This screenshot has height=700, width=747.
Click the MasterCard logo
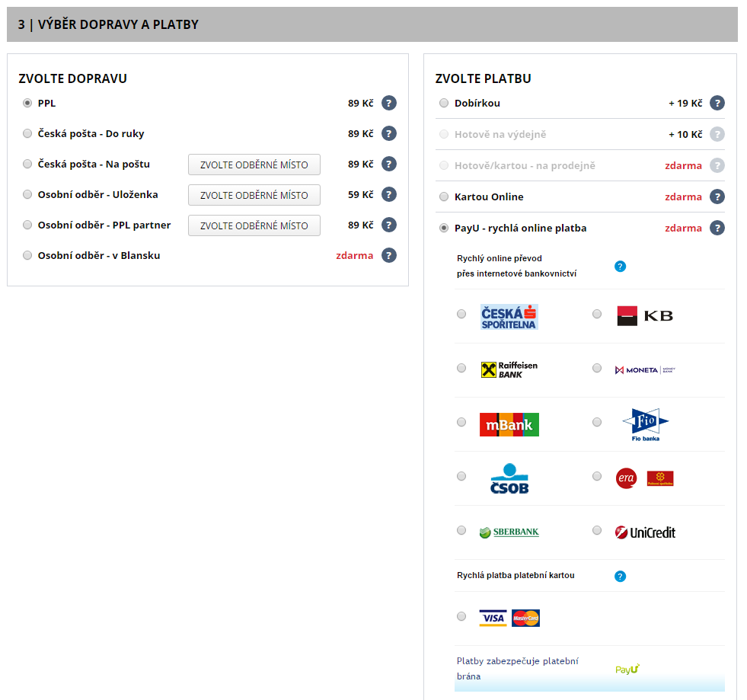point(525,618)
